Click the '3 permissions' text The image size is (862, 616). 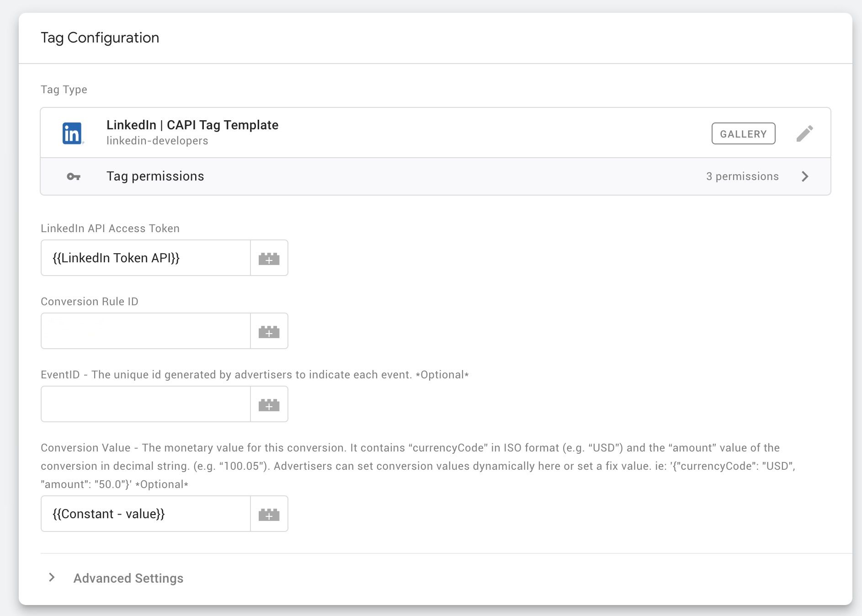click(x=742, y=176)
